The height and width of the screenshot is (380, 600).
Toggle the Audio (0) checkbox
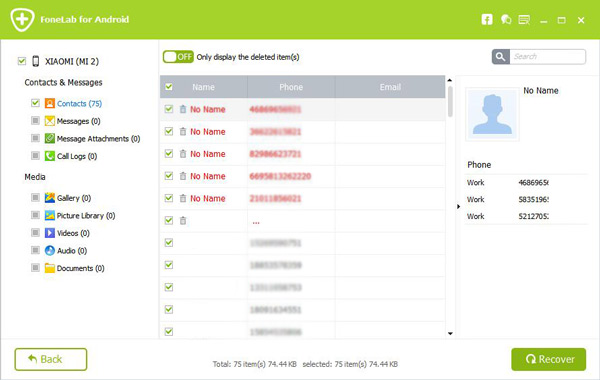coord(35,250)
